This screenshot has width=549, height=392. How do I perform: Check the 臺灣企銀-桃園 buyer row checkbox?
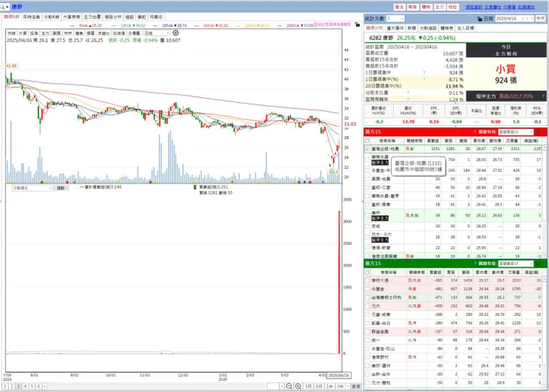367,149
